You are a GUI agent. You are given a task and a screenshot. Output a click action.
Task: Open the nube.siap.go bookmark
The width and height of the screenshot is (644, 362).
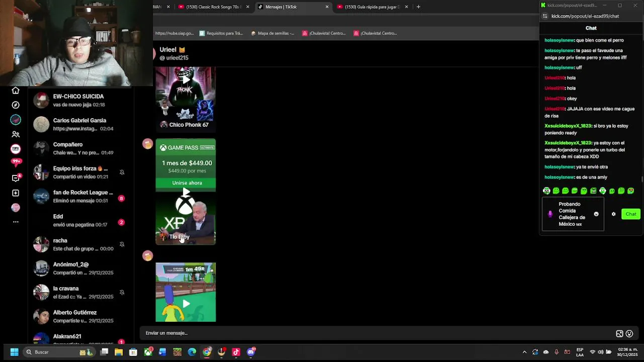[x=174, y=33]
